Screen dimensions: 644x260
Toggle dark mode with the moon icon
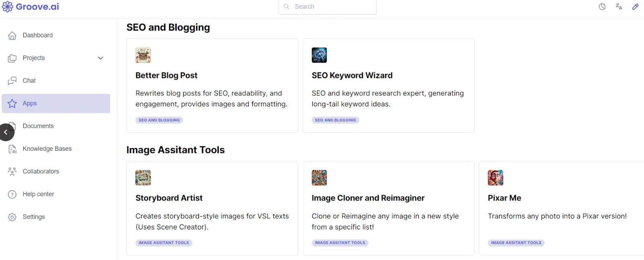(603, 6)
